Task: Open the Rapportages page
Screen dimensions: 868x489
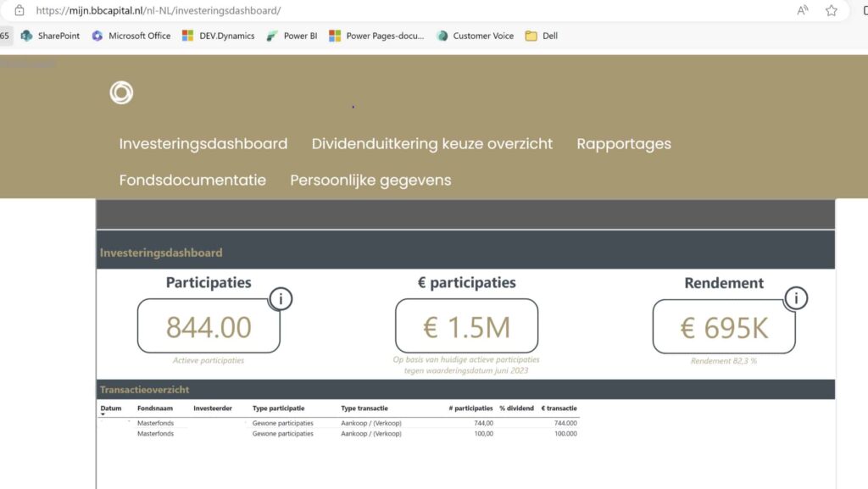Action: (x=624, y=143)
